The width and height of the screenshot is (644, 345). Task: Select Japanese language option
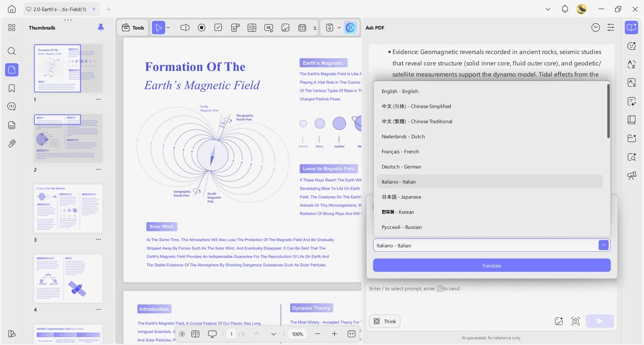click(x=490, y=197)
